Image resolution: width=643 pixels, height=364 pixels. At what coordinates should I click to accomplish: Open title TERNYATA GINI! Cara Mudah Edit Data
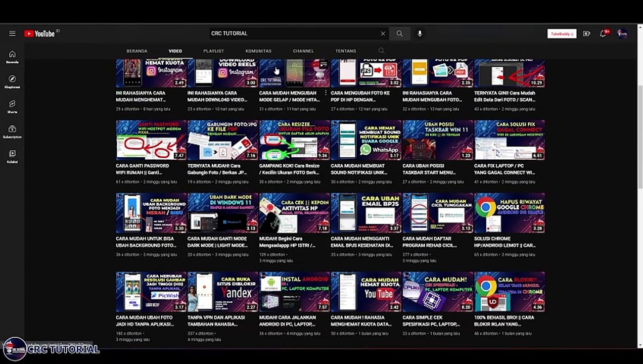505,97
